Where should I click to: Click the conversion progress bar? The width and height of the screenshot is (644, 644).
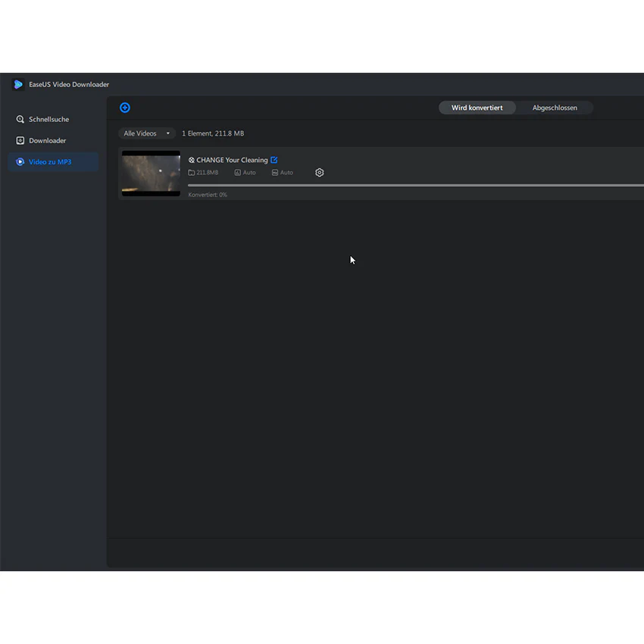pos(416,185)
